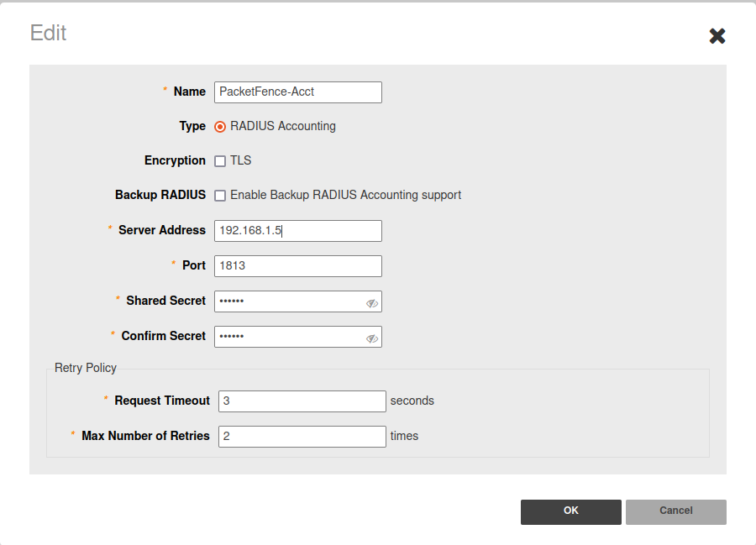
Task: Select the Request Timeout input box
Action: coord(302,401)
